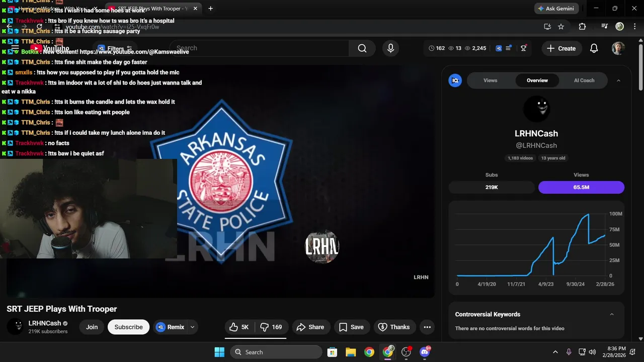This screenshot has width=644, height=362.
Task: Click the vidIQ badge in the side panel
Action: point(455,80)
